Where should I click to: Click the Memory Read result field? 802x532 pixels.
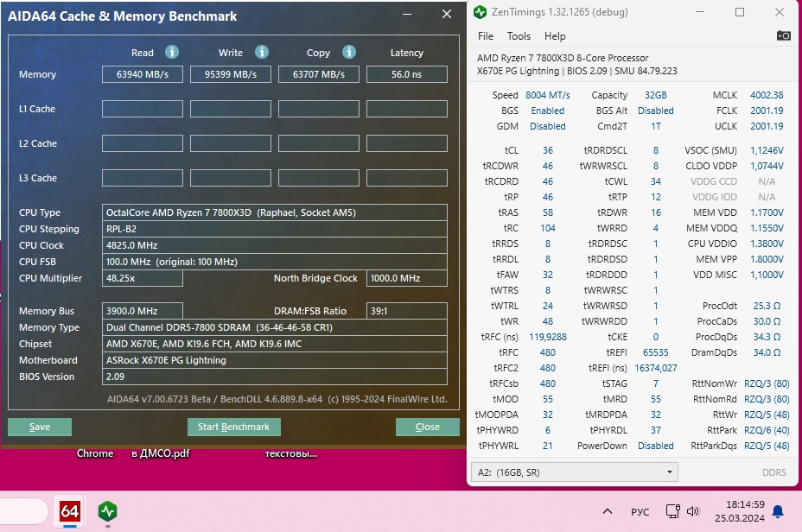(x=143, y=74)
